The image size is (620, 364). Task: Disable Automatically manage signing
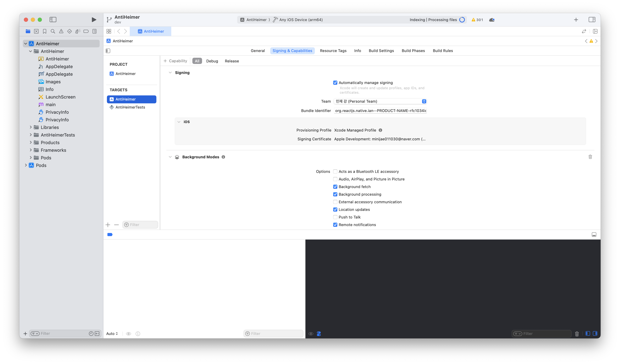coord(335,83)
